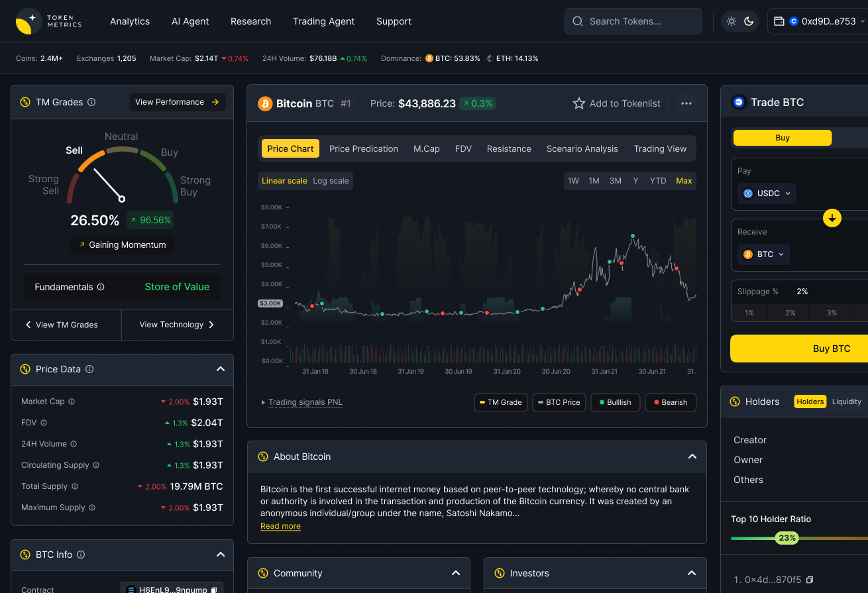
Task: Click the Market Cap info icon
Action: tap(72, 402)
